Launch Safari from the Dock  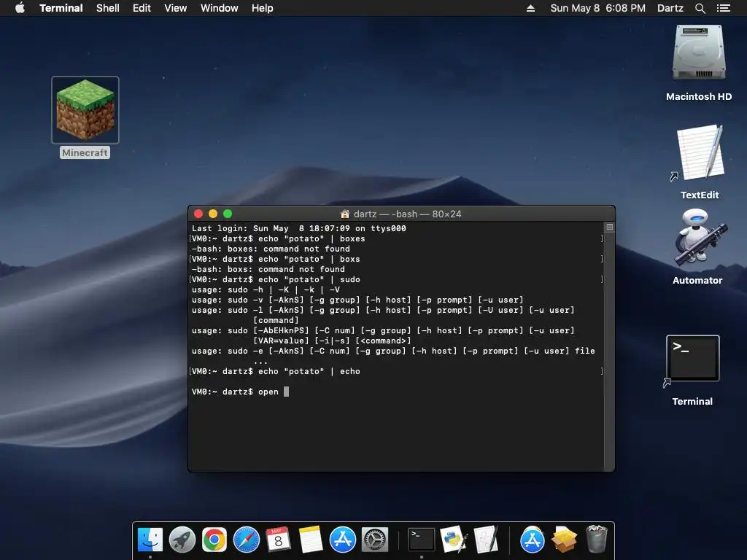[x=247, y=540]
